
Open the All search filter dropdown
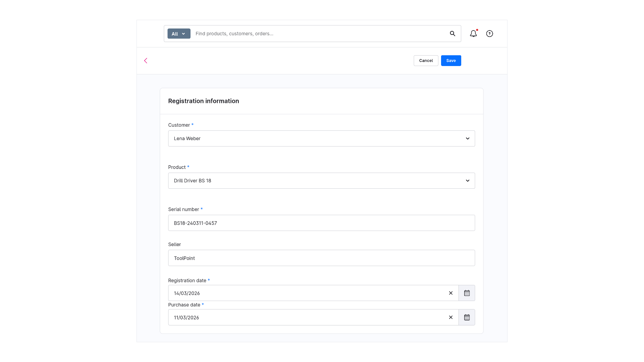point(179,34)
